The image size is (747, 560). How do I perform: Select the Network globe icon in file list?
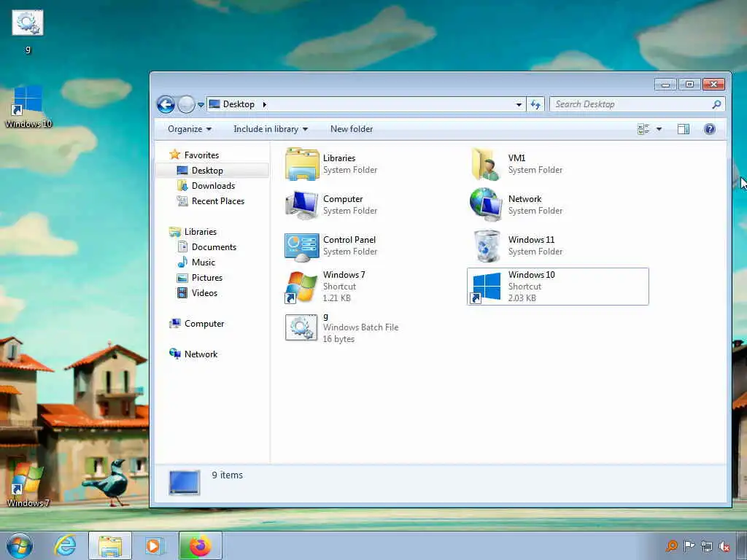coord(486,205)
